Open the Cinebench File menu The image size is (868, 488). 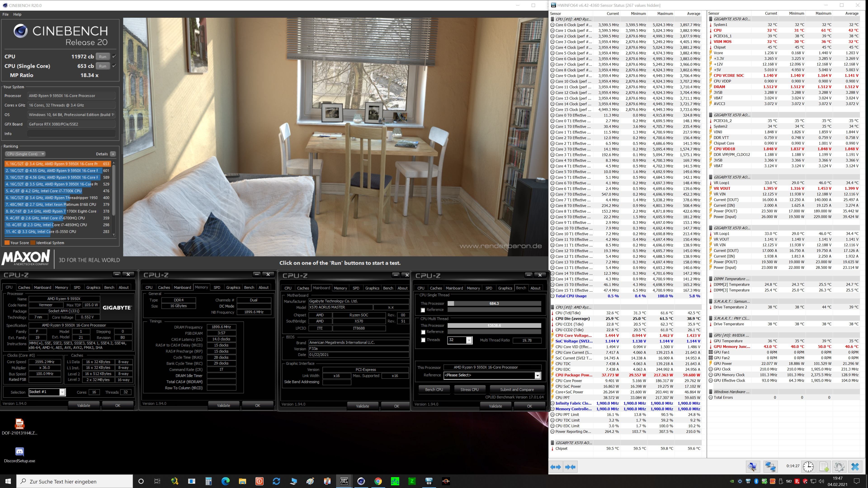pos(5,14)
